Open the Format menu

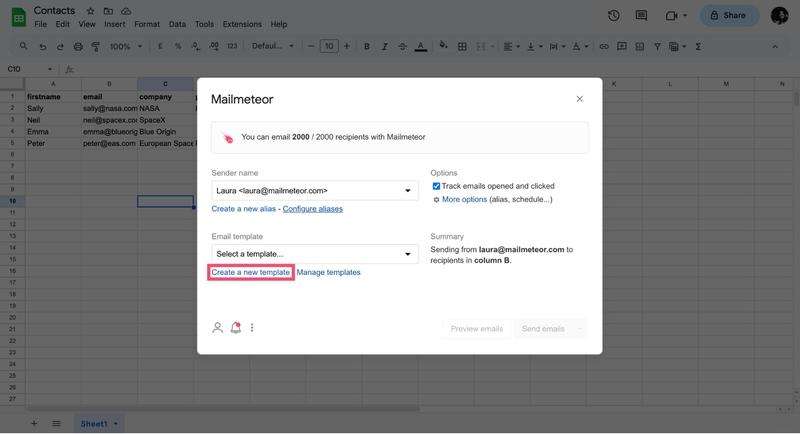[x=147, y=24]
